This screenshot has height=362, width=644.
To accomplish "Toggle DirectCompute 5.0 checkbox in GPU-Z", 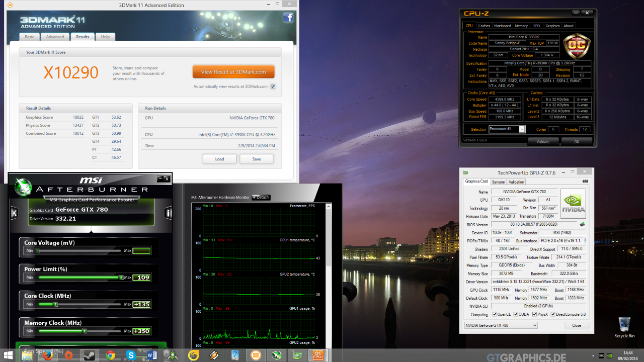I will (x=553, y=314).
